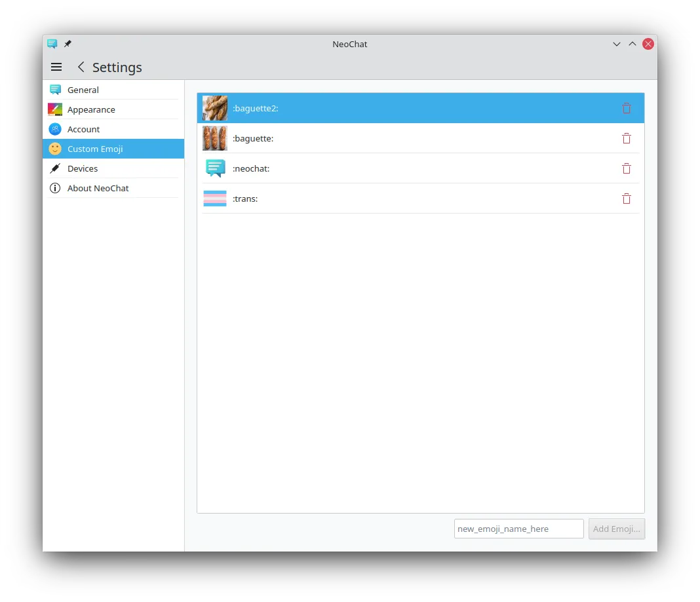The width and height of the screenshot is (700, 602).
Task: Select the :baguette: text label
Action: point(253,138)
